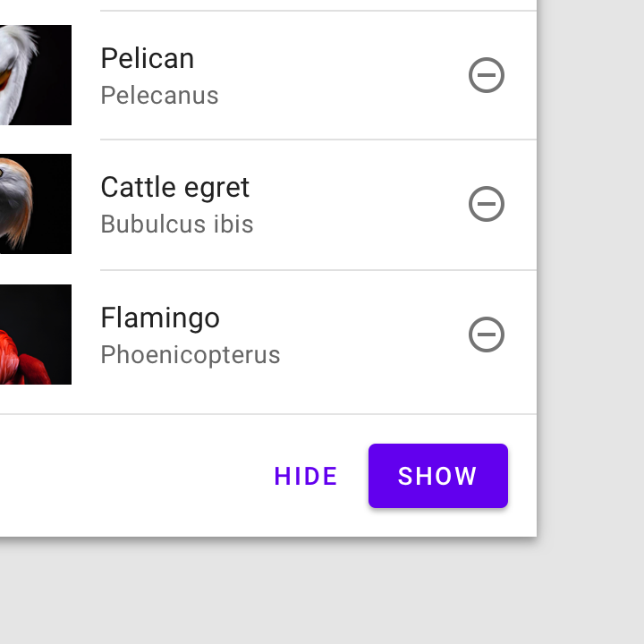Select the Cattle egret title text
The width and height of the screenshot is (644, 644).
[x=175, y=188]
